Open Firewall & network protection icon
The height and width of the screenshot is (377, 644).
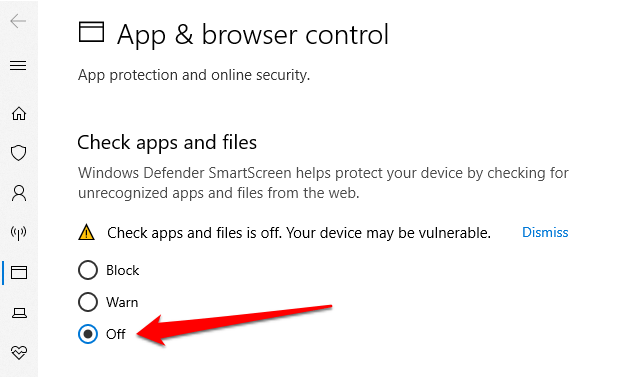(18, 233)
